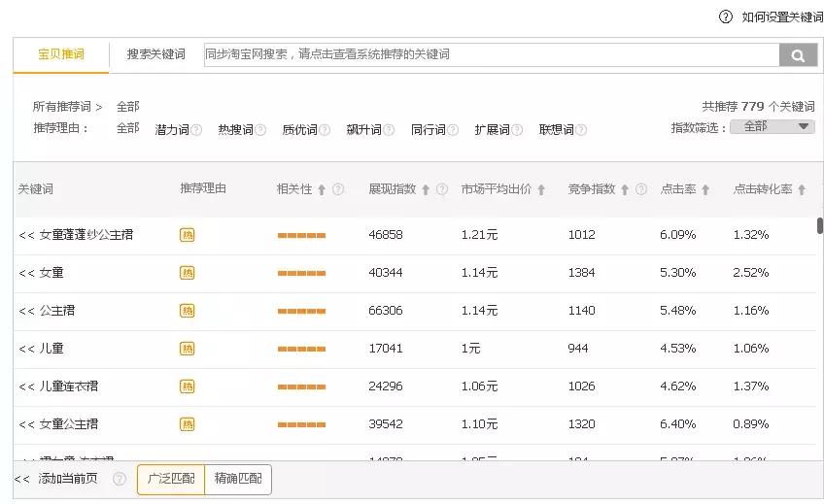Sort by 市场平均出价 arrow
This screenshot has height=504, width=824.
pyautogui.click(x=541, y=189)
